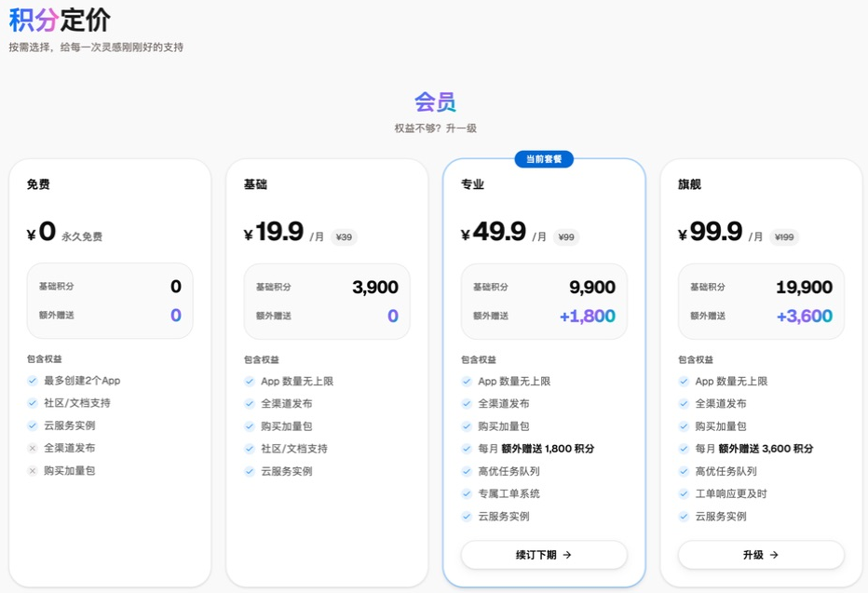The image size is (868, 593).
Task: Click the 升级 button in 旗舰 plan
Action: pos(761,554)
